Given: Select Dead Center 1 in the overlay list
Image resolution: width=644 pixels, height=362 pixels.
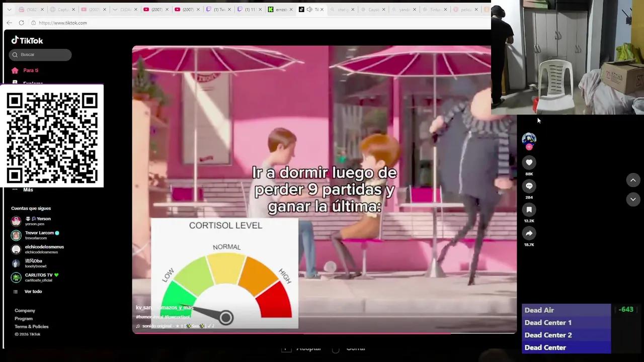Looking at the screenshot, I should [566, 323].
